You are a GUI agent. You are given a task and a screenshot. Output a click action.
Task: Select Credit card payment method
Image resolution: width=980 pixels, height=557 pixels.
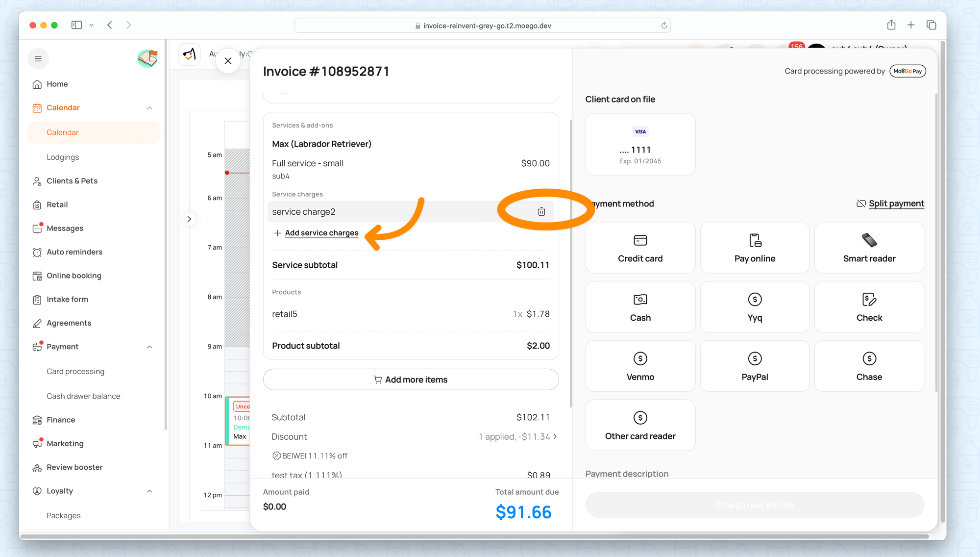pyautogui.click(x=640, y=248)
